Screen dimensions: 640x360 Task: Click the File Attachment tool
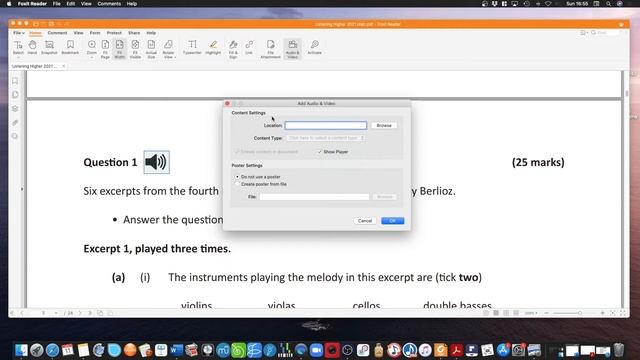tap(270, 49)
